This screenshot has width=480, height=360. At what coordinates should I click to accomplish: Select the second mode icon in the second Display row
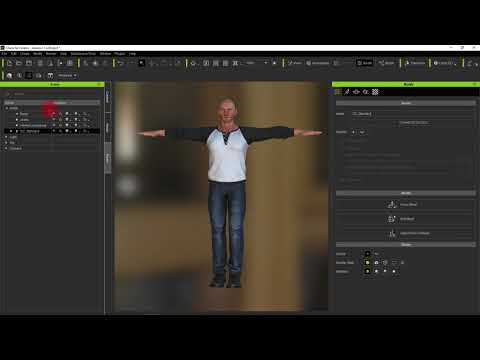(x=376, y=263)
